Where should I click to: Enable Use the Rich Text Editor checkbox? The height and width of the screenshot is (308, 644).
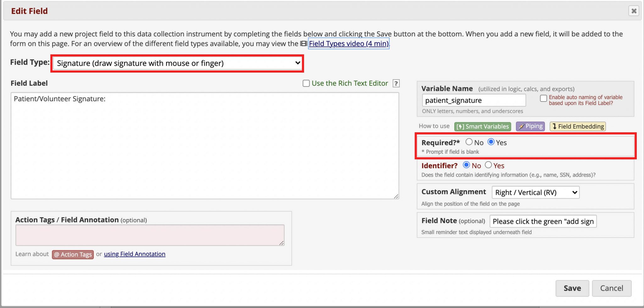point(306,83)
